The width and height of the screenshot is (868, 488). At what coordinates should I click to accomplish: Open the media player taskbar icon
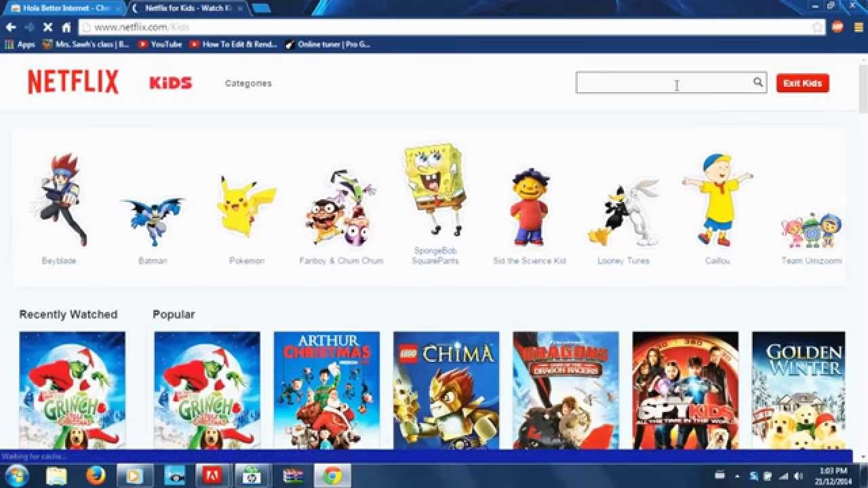134,476
